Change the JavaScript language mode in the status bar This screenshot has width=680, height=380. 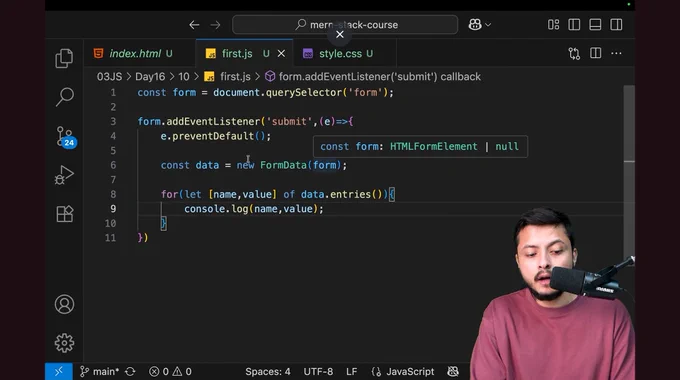410,372
